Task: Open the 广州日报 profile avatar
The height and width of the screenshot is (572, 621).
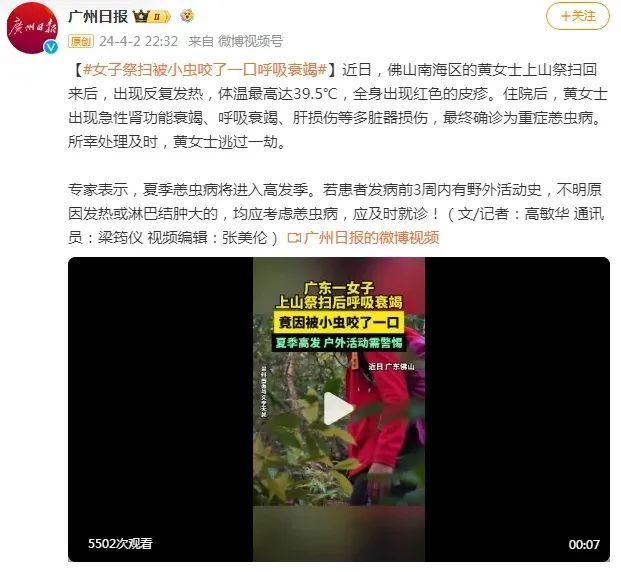Action: 32,28
